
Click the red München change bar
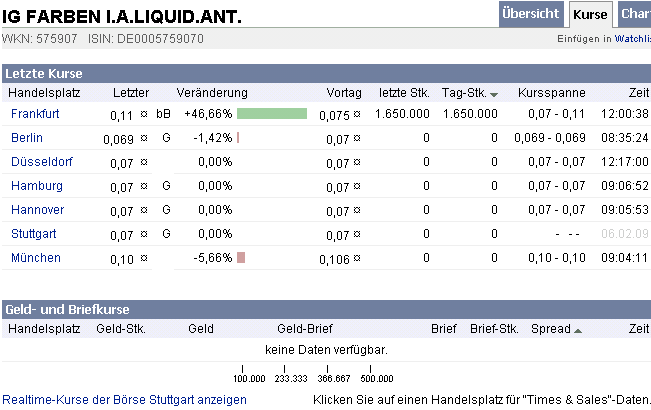(241, 258)
